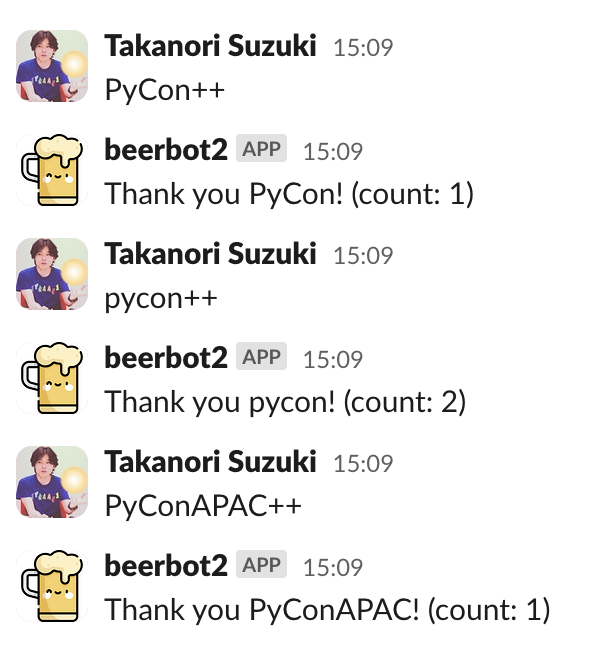Open beerbot2 beer mug avatar on the count: 1 PyCon reply
This screenshot has width=610, height=658.
[x=52, y=170]
